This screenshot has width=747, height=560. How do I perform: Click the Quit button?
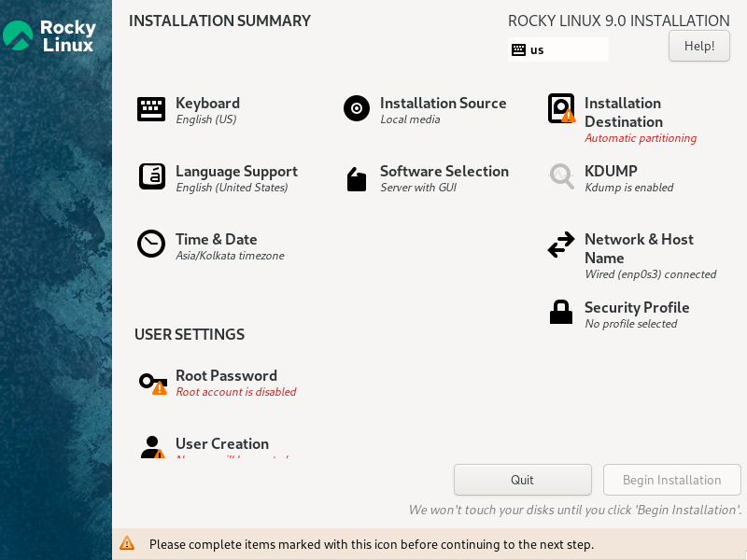click(522, 480)
